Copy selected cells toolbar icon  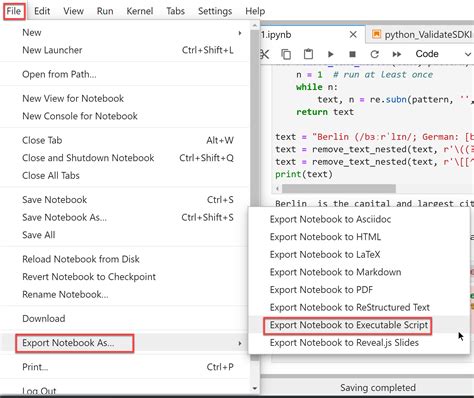(x=286, y=54)
